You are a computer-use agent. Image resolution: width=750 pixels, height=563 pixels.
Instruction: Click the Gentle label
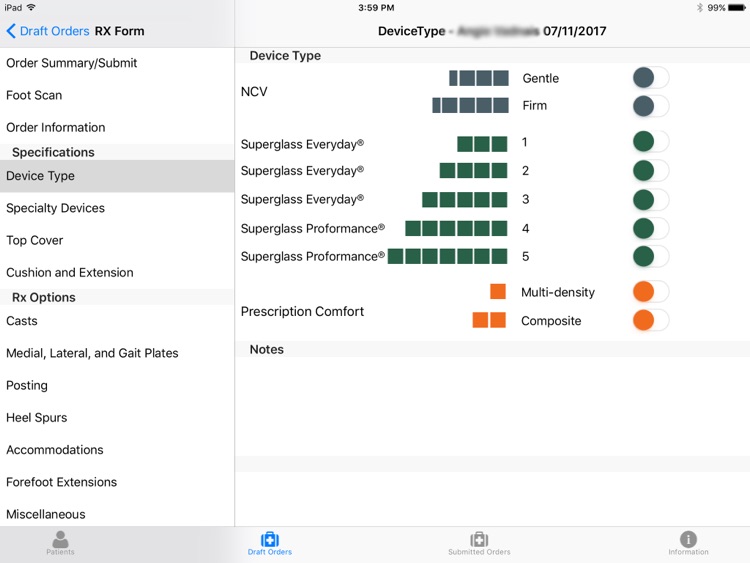tap(540, 78)
